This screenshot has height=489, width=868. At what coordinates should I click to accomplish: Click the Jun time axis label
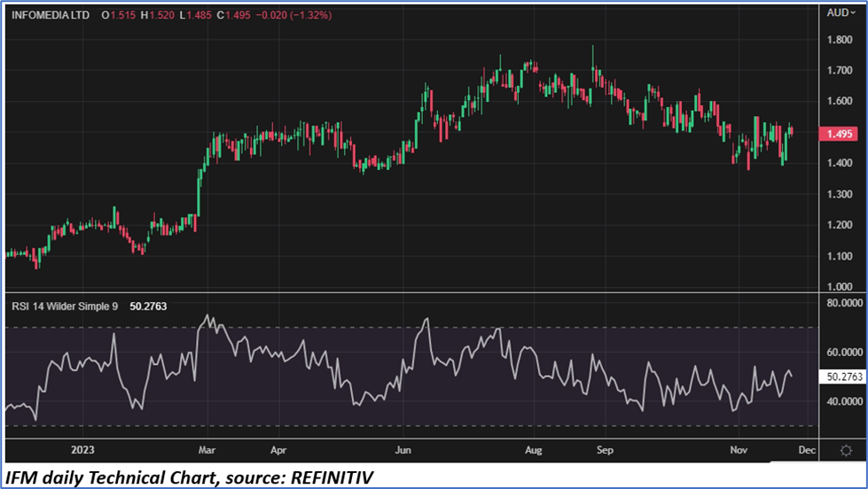point(403,450)
